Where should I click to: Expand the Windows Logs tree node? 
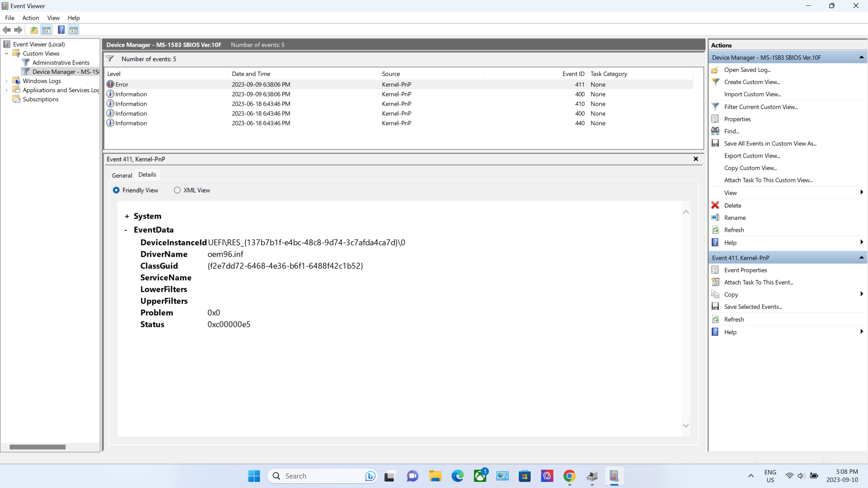6,81
